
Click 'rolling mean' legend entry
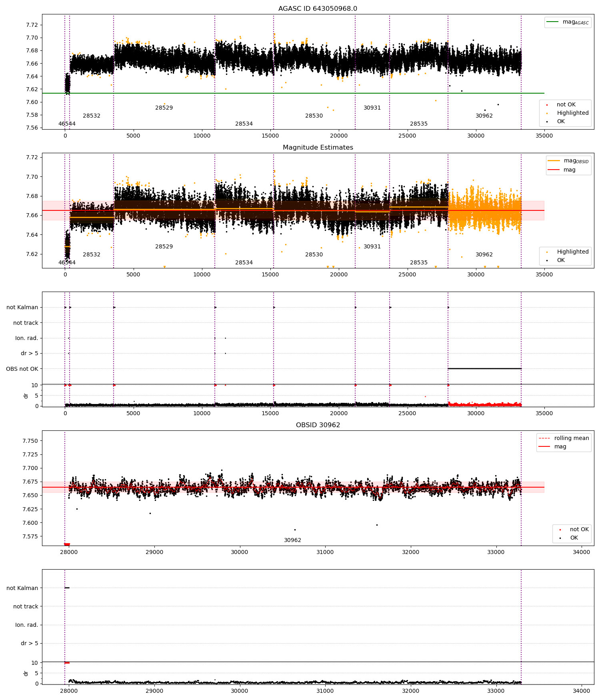point(564,438)
